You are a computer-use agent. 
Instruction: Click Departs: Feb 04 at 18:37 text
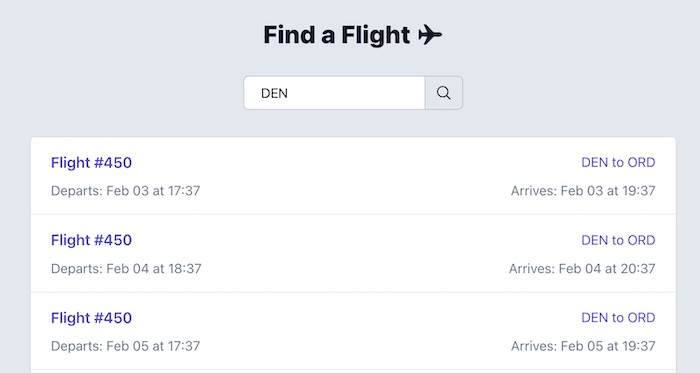[126, 269]
